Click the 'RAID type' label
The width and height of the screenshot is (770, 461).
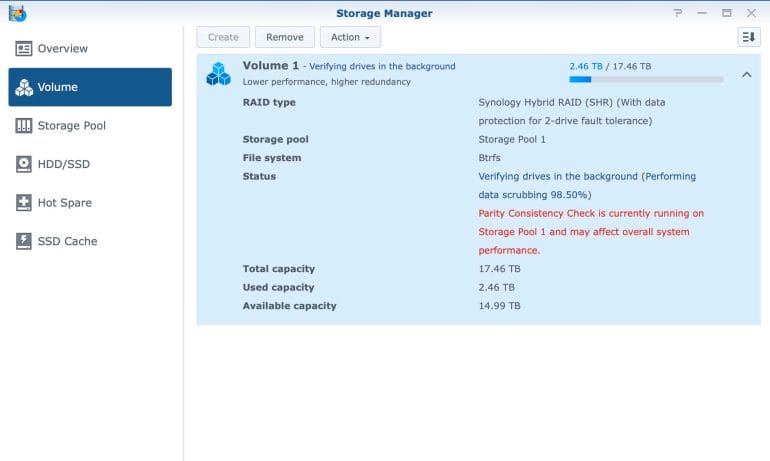[x=269, y=103]
